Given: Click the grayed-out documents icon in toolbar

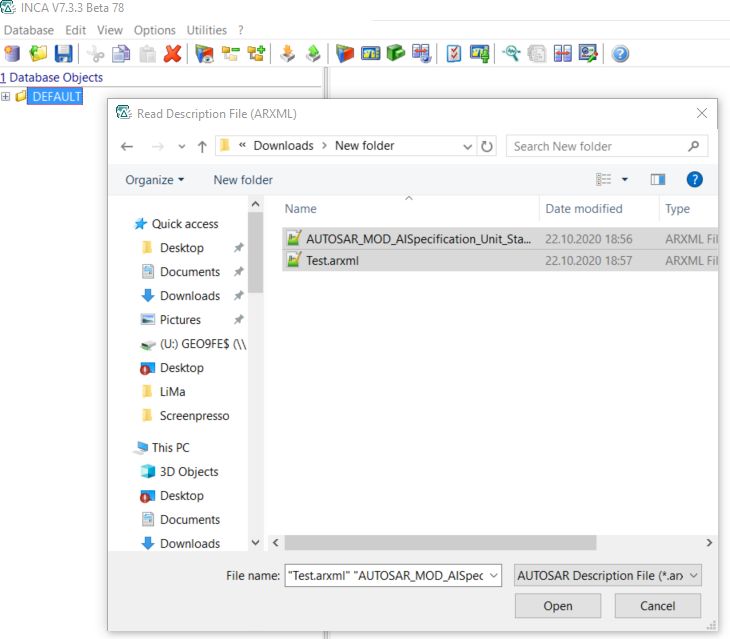Looking at the screenshot, I should 536,54.
